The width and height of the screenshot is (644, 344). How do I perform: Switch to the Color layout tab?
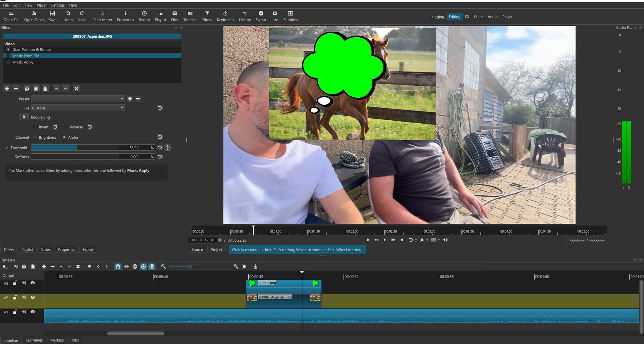(478, 17)
